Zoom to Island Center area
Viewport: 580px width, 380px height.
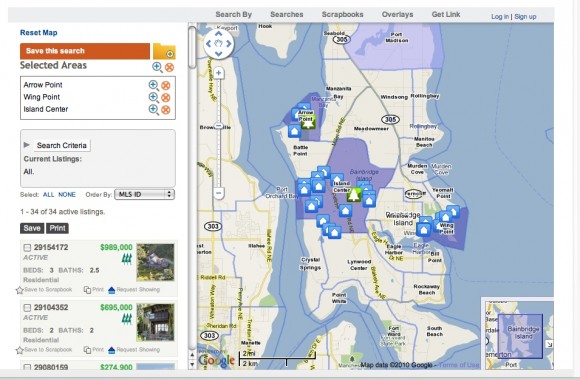coord(154,110)
